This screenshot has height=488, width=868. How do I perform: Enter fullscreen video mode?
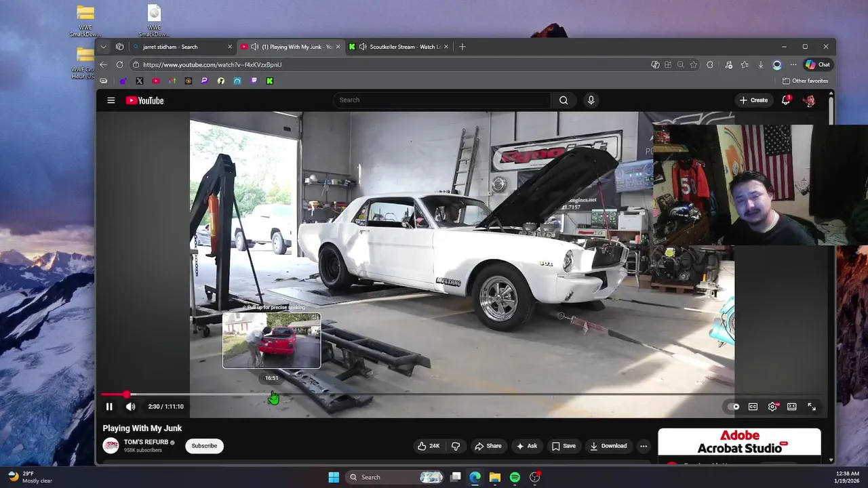click(812, 407)
